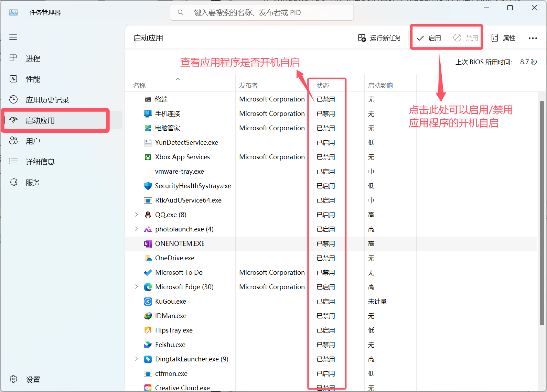
Task: Click Microsoft Corporation publisher of Microsoft To Do
Action: (x=272, y=273)
